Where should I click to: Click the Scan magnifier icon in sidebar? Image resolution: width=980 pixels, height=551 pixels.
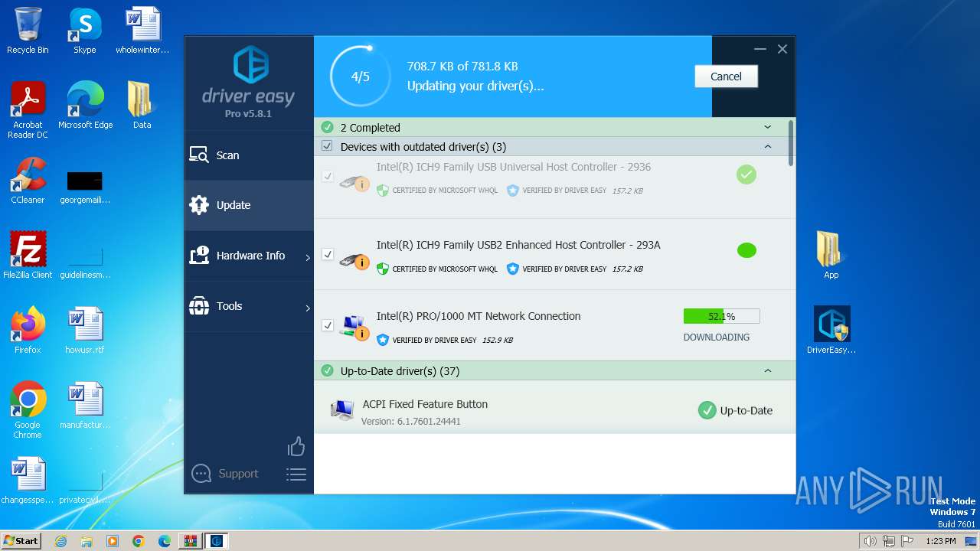(199, 155)
